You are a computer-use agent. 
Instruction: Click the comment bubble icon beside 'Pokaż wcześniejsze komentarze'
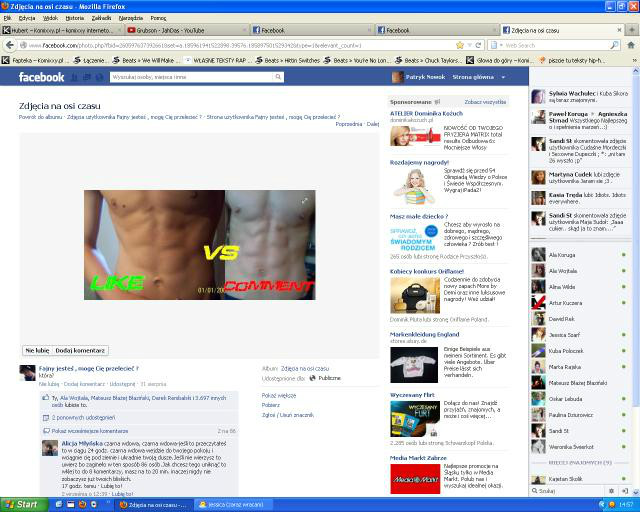coord(46,431)
